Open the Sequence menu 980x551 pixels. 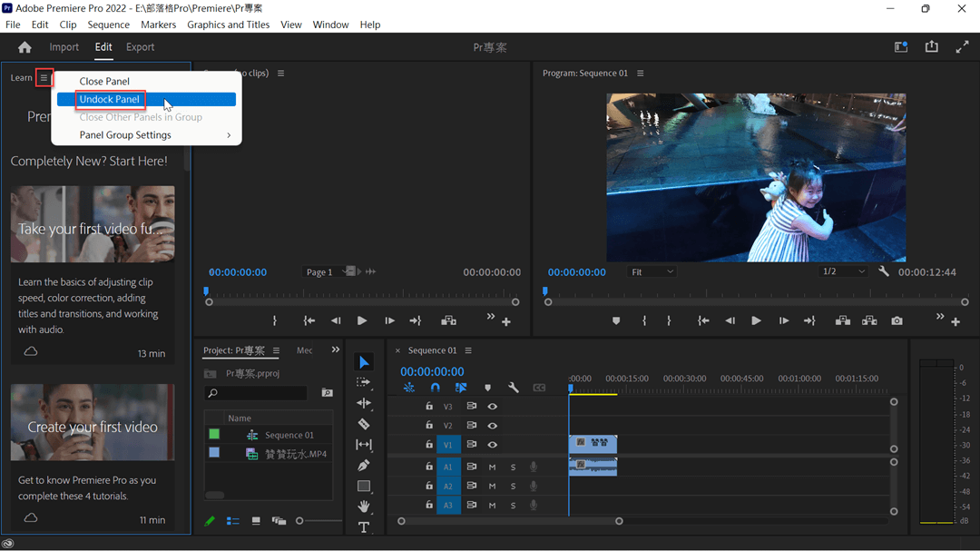[108, 25]
